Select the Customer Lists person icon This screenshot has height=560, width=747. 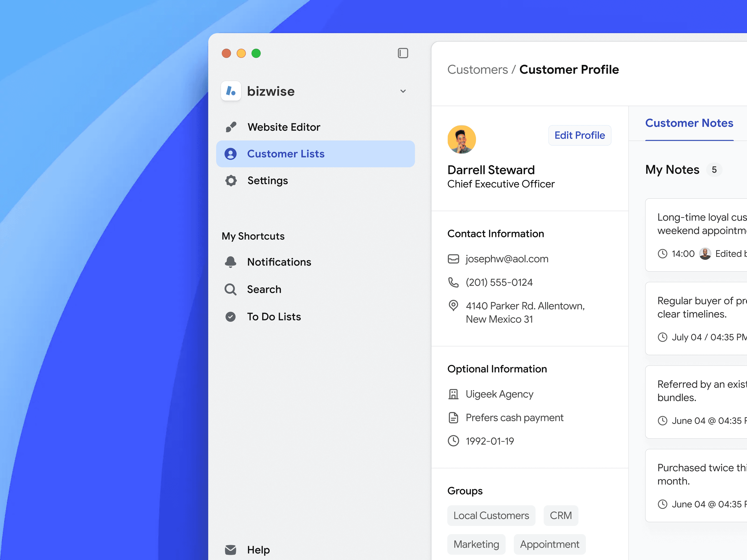[x=231, y=154]
